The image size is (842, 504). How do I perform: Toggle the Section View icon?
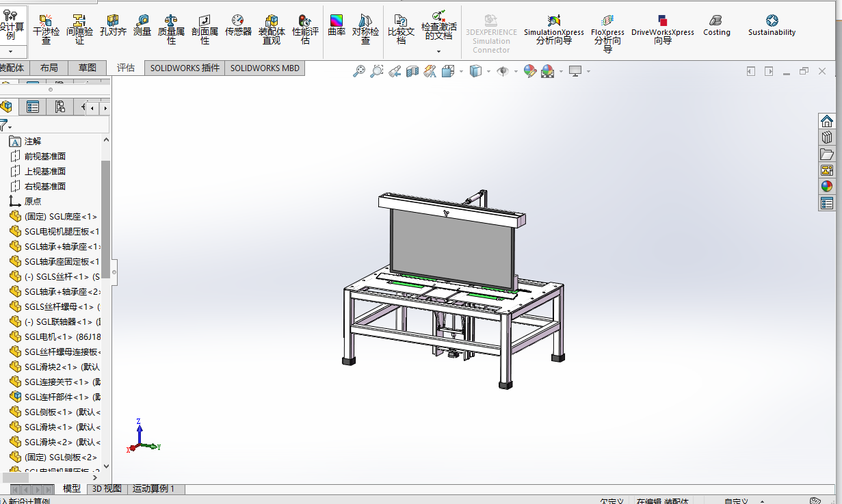(412, 71)
